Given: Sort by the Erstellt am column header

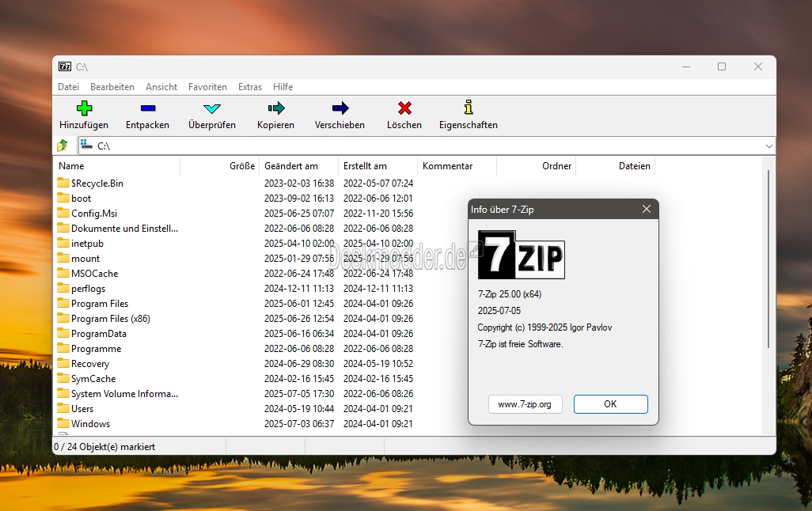Looking at the screenshot, I should click(378, 166).
